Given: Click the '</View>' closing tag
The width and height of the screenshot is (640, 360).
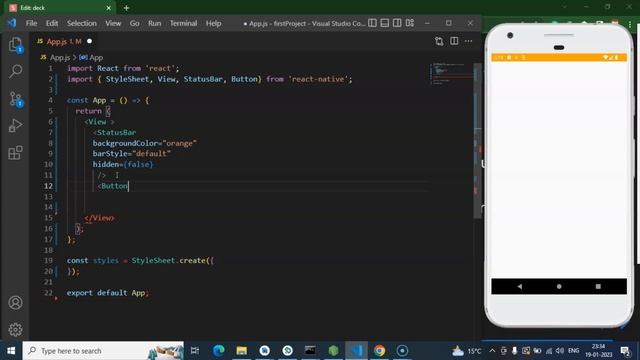Looking at the screenshot, I should (99, 218).
